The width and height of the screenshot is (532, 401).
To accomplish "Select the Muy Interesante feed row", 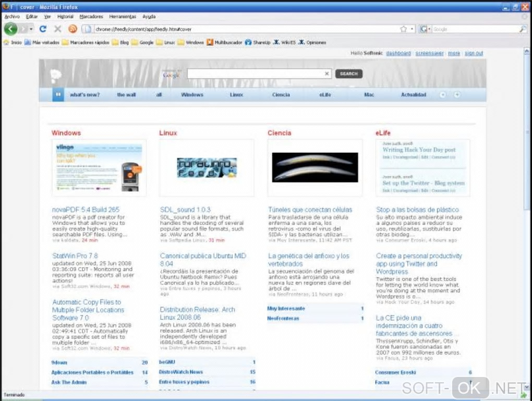I will tap(315, 308).
